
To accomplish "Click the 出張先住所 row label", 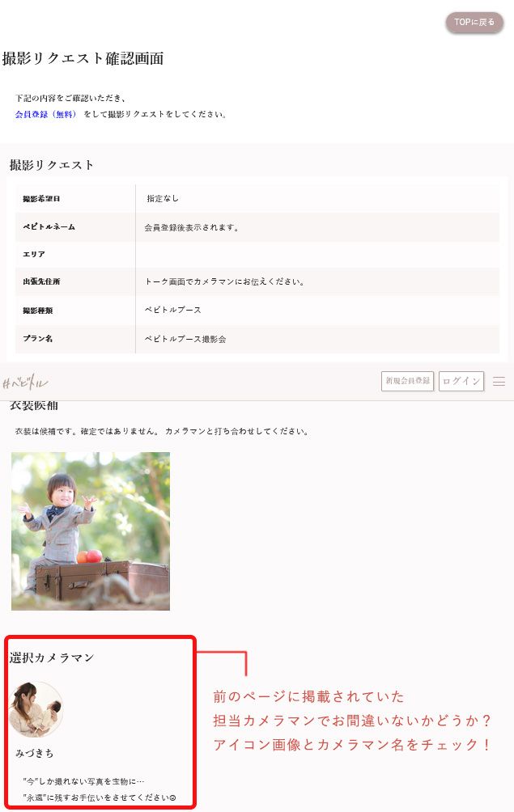I will pyautogui.click(x=41, y=281).
